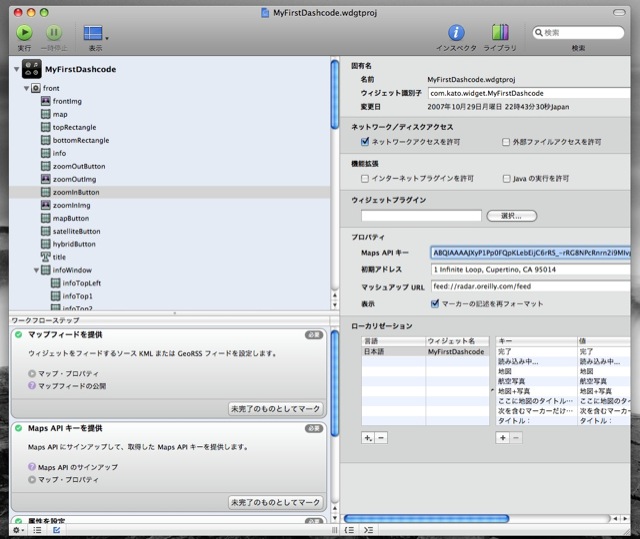Select the zoomInButton row
Viewport: 640px width, 539px height.
pos(169,192)
